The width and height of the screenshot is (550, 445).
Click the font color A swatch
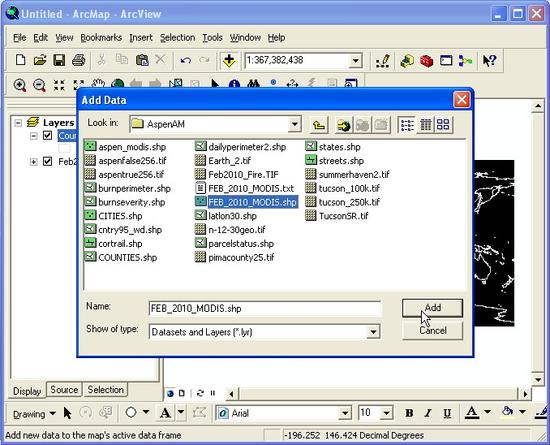tap(472, 413)
